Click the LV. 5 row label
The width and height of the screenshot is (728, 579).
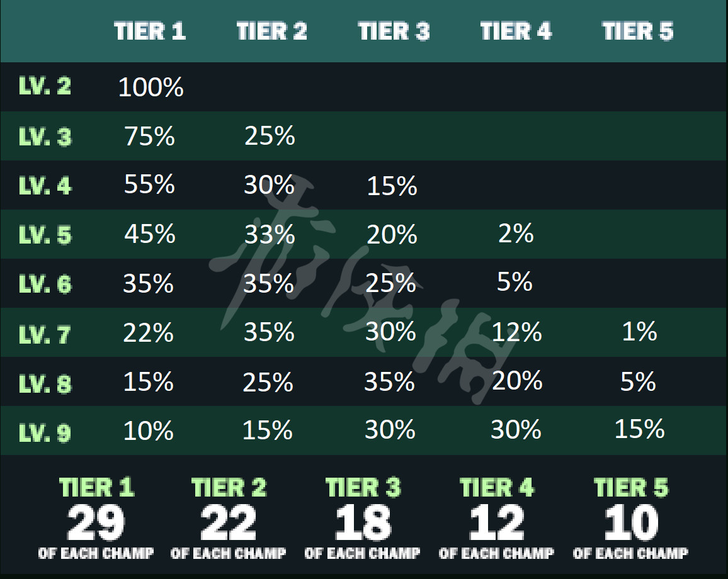coord(45,235)
